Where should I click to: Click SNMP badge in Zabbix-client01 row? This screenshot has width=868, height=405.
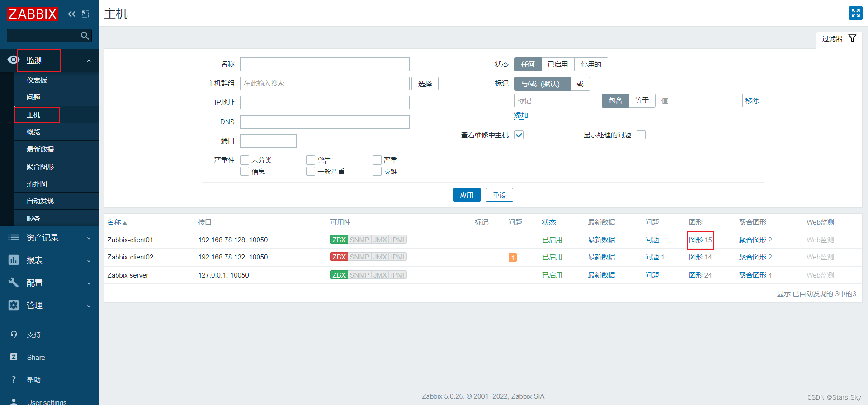coord(359,240)
